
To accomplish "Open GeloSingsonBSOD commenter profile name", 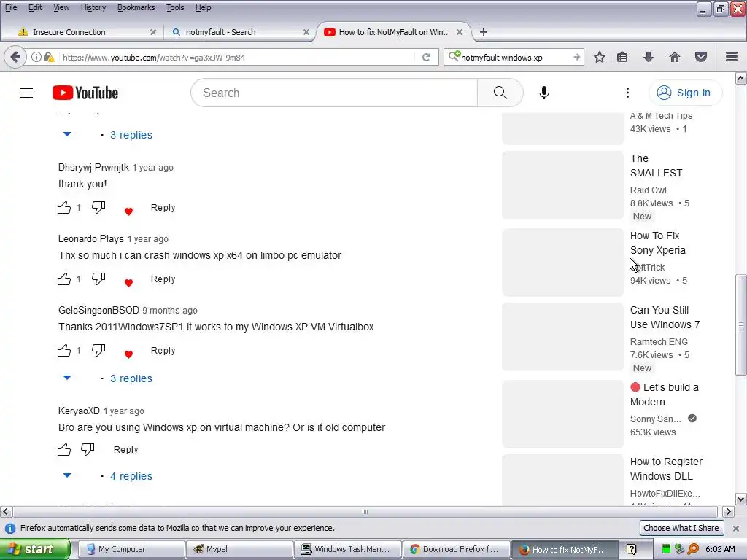I will (98, 310).
